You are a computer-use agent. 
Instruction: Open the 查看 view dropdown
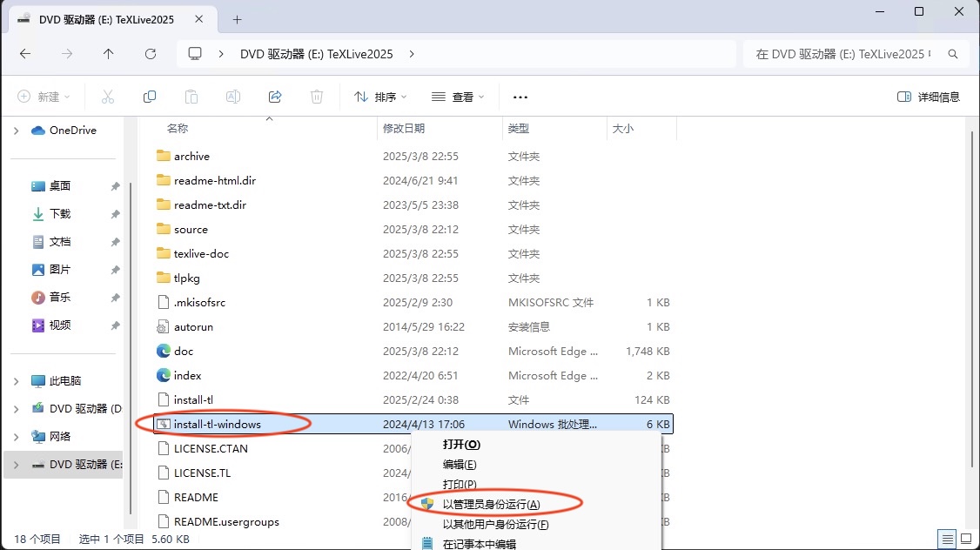(458, 97)
